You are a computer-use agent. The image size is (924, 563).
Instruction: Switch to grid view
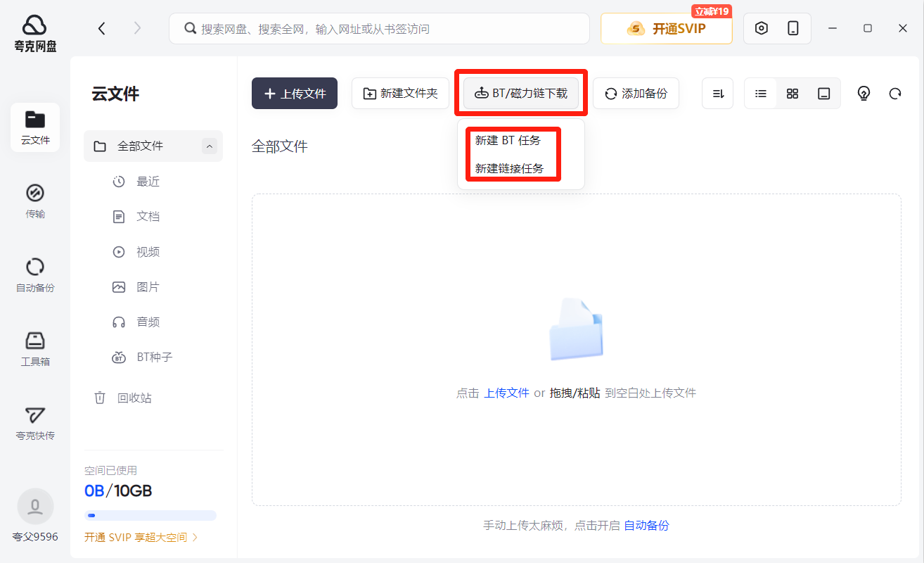point(793,94)
